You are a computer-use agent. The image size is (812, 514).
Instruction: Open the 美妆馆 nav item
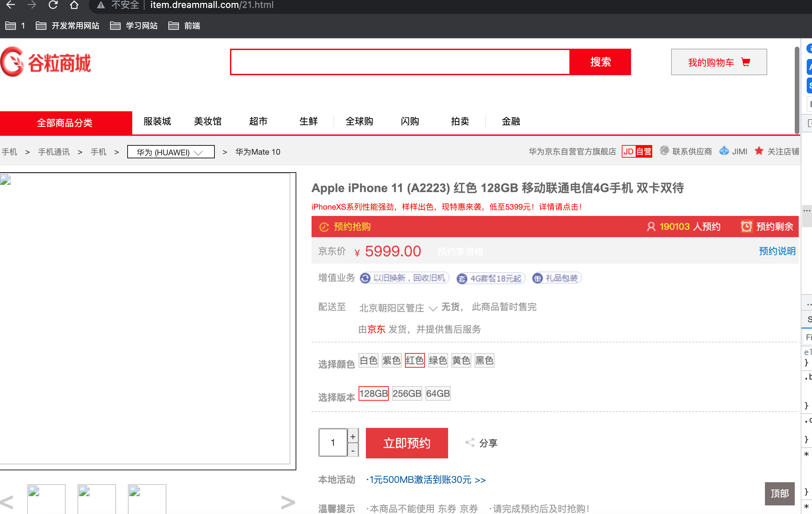pyautogui.click(x=207, y=121)
